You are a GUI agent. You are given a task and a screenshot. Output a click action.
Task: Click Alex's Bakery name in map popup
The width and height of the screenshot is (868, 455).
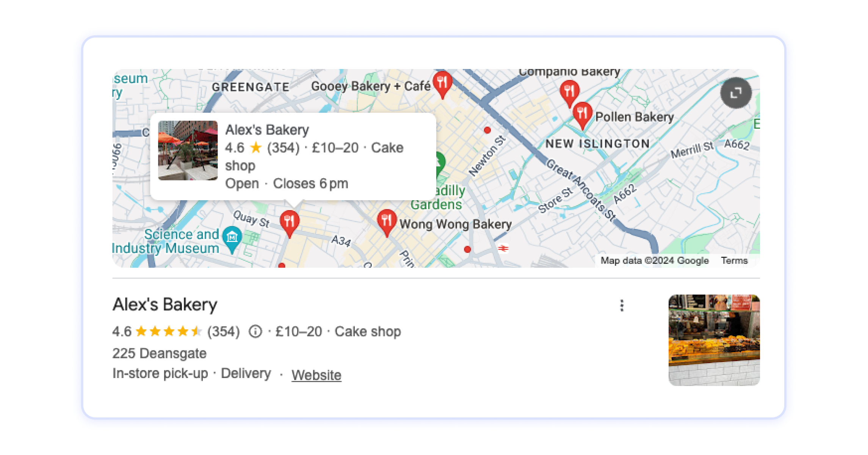click(x=267, y=130)
